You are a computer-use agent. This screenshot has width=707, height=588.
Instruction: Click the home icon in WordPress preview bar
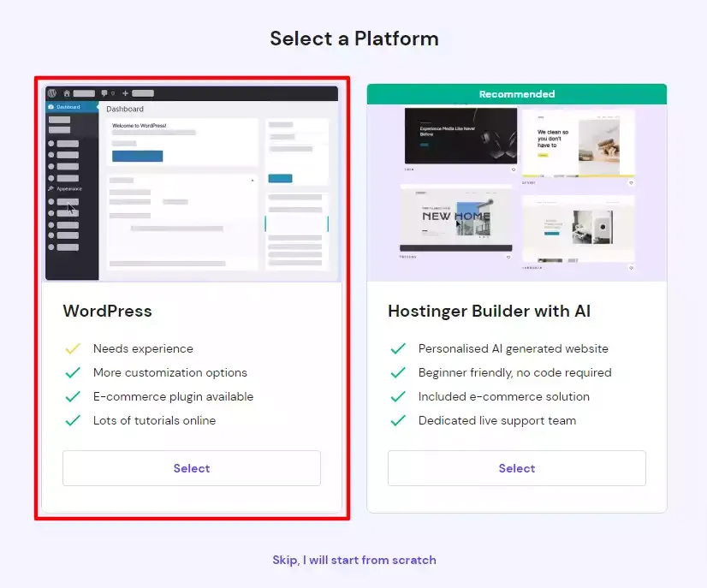pos(67,93)
